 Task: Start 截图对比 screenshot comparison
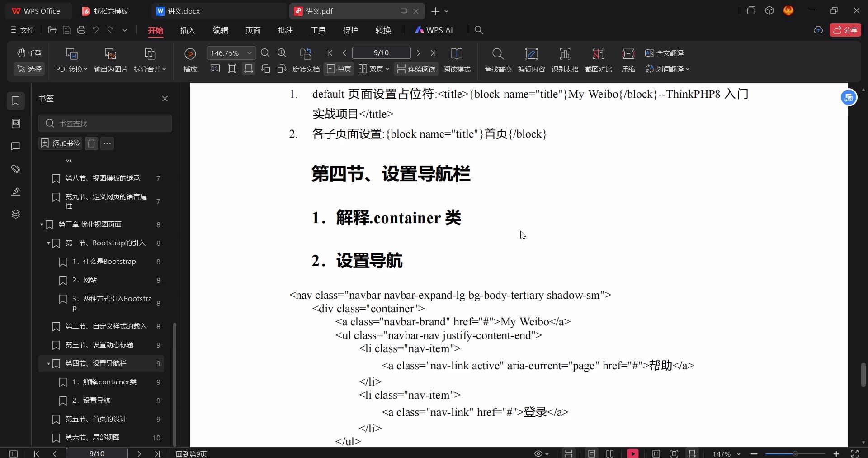(x=598, y=60)
